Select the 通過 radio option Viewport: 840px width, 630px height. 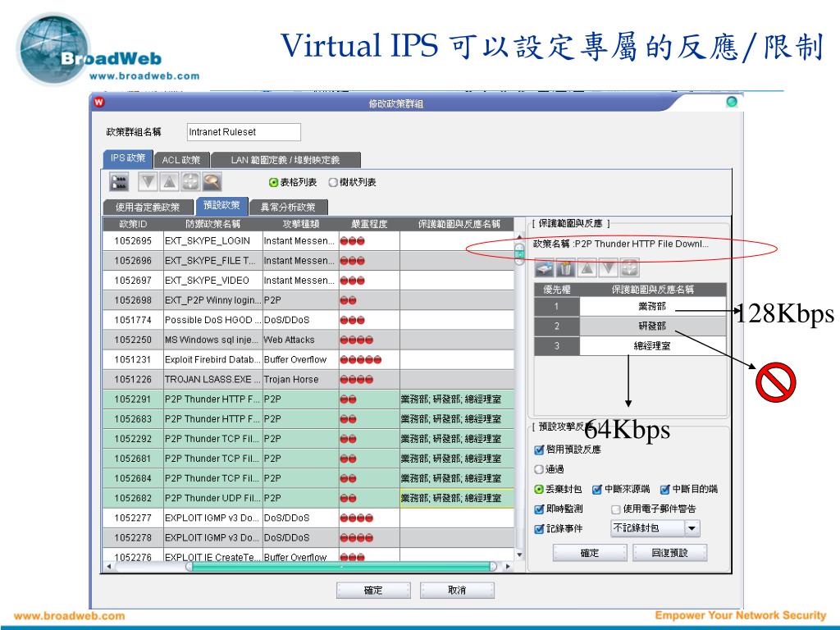pos(539,469)
